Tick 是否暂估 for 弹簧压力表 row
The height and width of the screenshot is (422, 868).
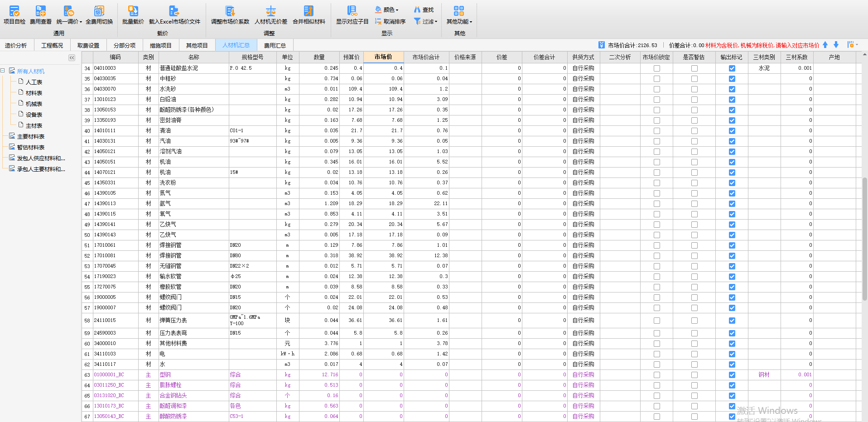pos(694,321)
